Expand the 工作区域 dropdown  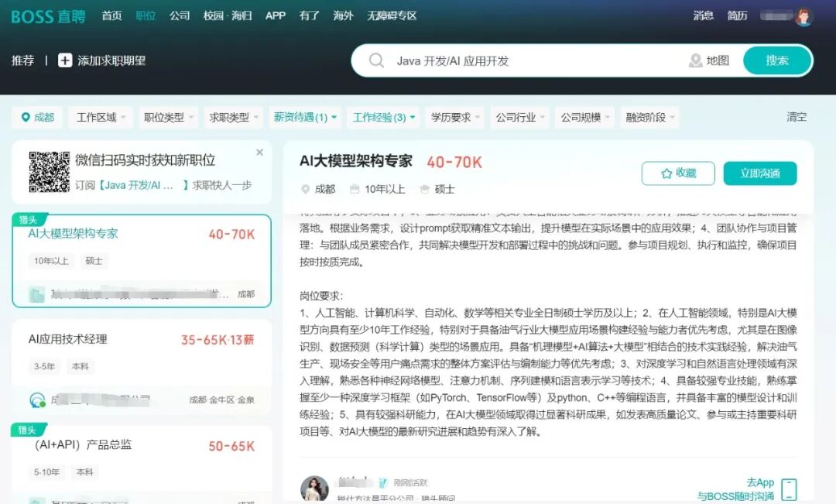click(101, 118)
